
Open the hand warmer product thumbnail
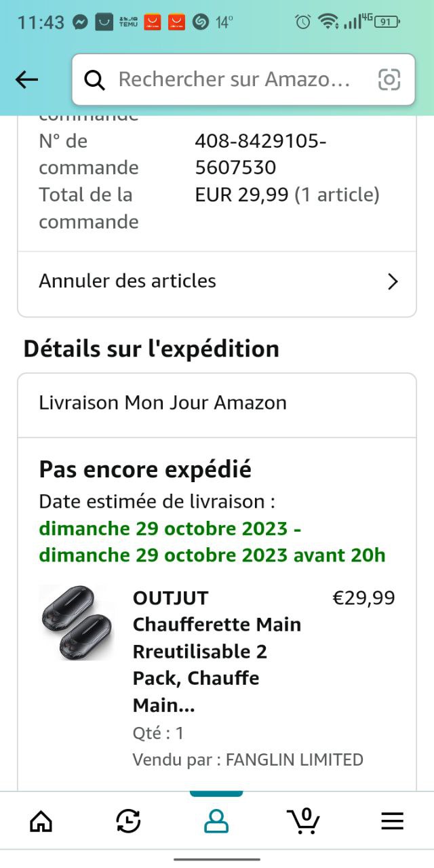76,623
